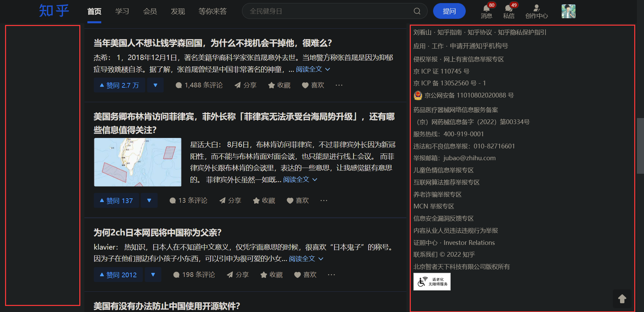Open 养老诈骗举报专区 link
The image size is (644, 312).
pos(437,195)
